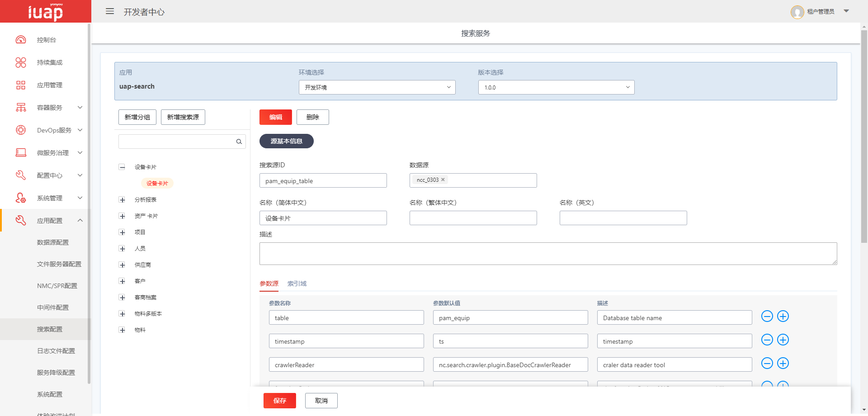
Task: Open the 微服务治理 sidebar icon
Action: pos(21,153)
